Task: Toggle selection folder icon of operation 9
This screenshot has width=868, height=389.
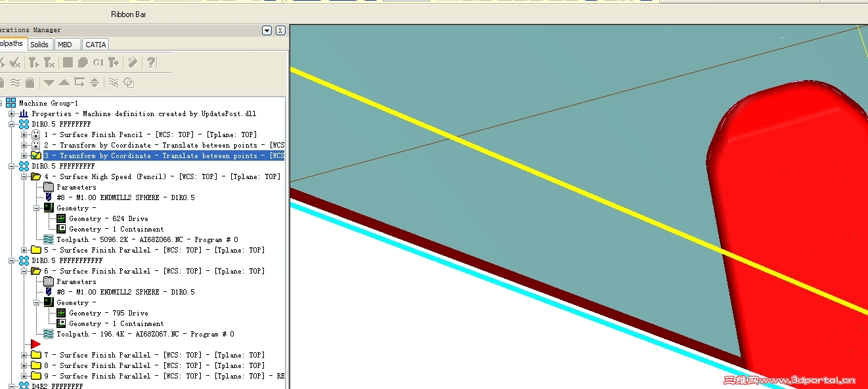Action: [x=36, y=376]
